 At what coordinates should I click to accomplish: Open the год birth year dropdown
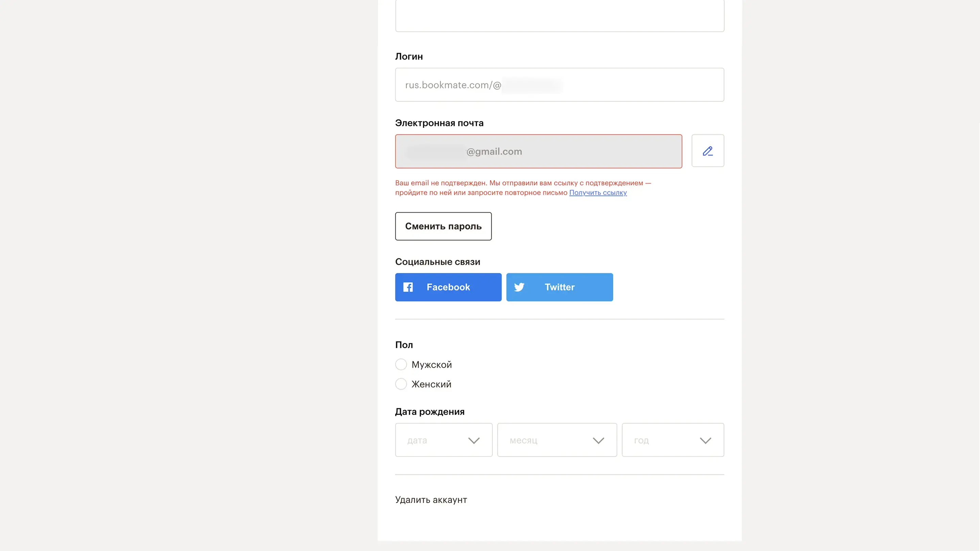click(673, 440)
